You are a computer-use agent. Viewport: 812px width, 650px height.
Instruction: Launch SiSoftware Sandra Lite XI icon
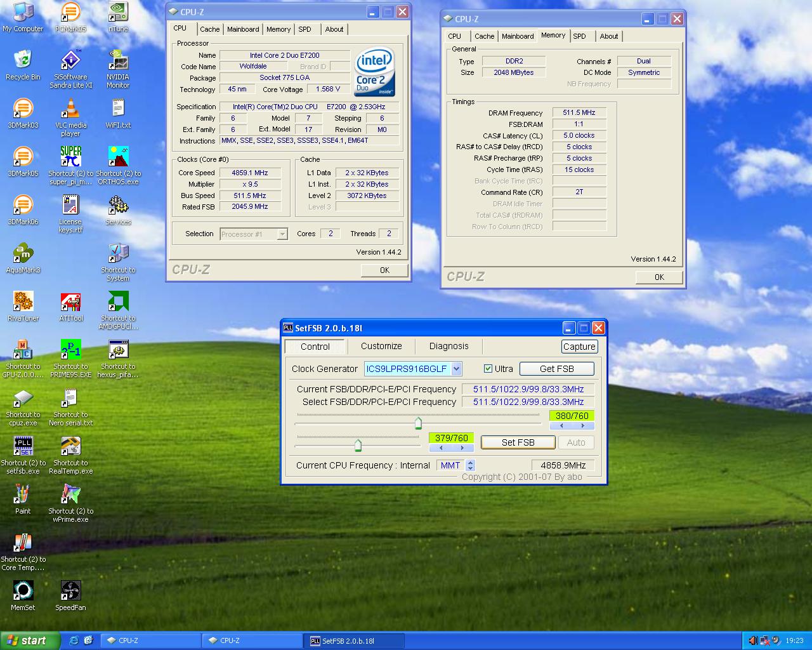tap(70, 69)
